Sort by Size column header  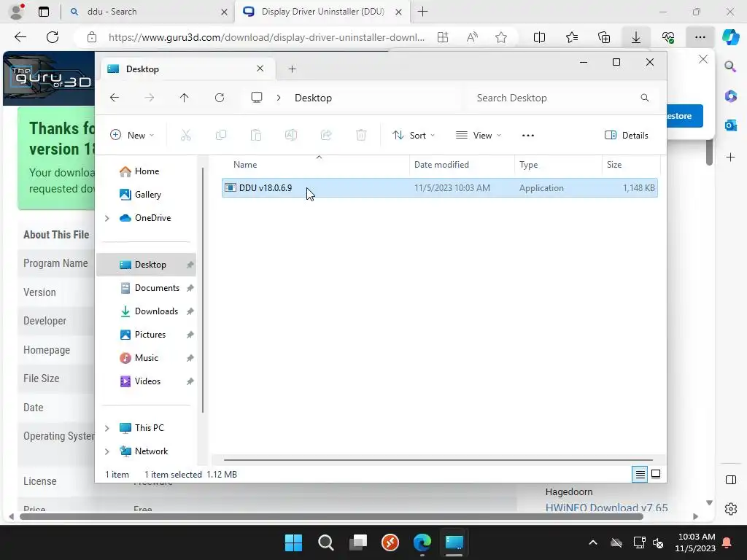click(631, 165)
